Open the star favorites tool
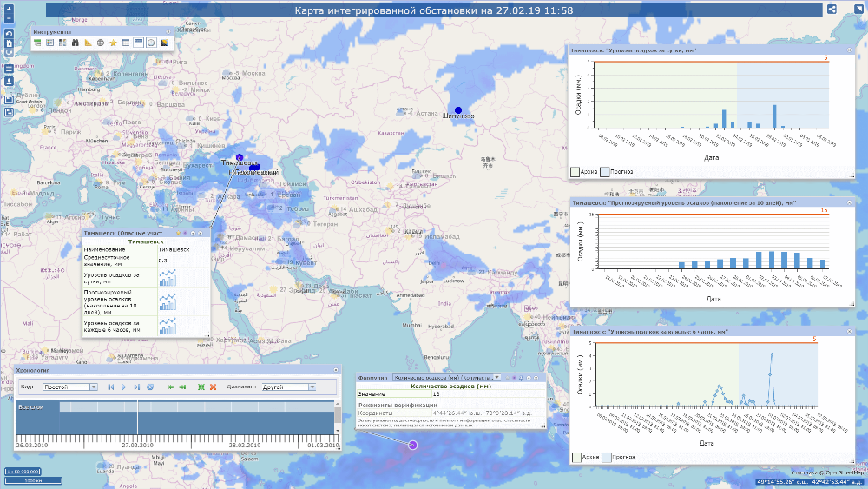 click(113, 43)
